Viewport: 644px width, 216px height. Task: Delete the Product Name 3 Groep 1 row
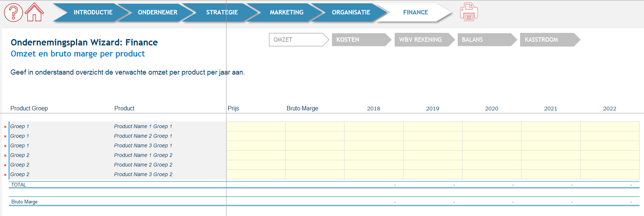(x=5, y=146)
